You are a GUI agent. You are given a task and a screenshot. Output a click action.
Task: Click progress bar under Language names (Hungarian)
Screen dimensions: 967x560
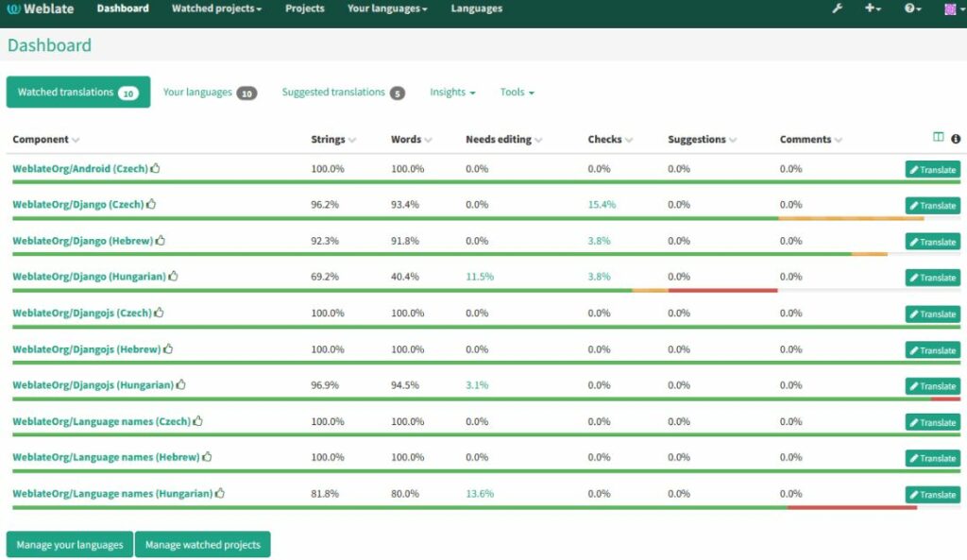tap(486, 507)
